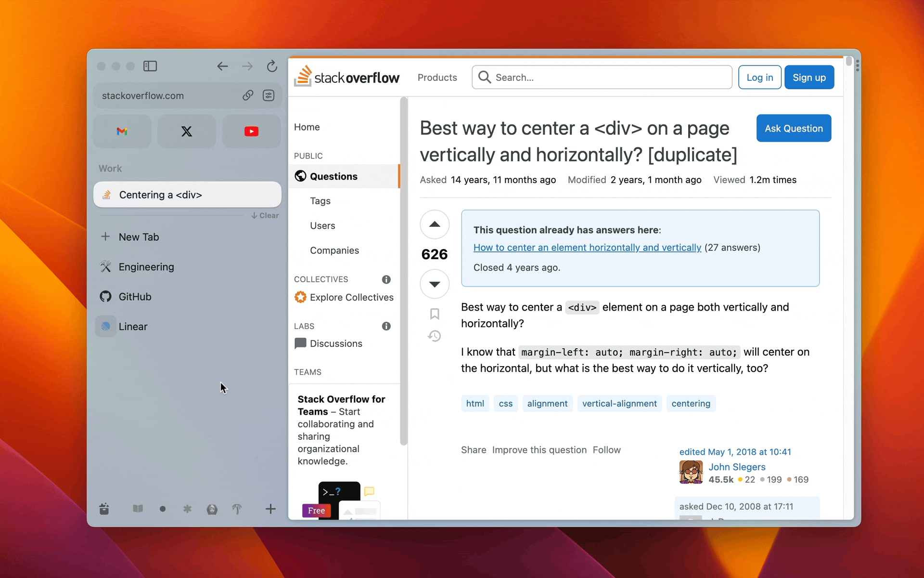Open Discussions under Labs
Image resolution: width=924 pixels, height=578 pixels.
coord(329,343)
